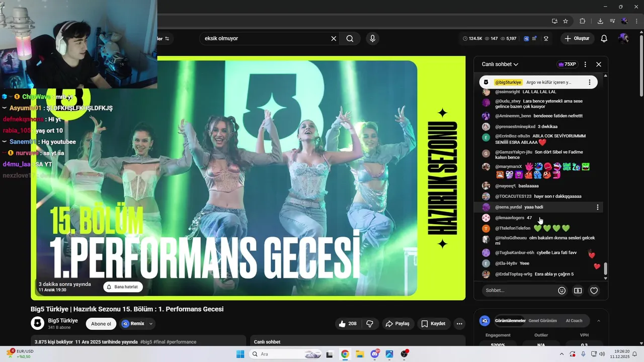Click the 5,197 views stat

pos(508,39)
